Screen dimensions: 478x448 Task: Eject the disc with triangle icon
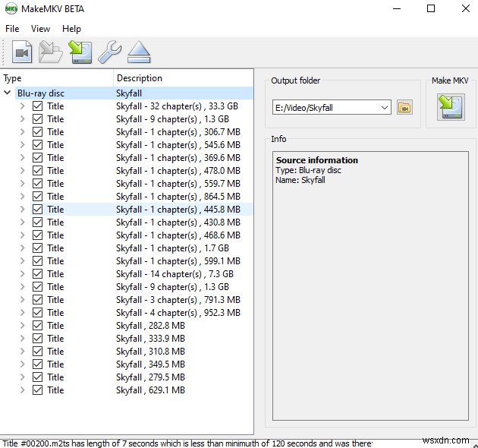[x=139, y=52]
